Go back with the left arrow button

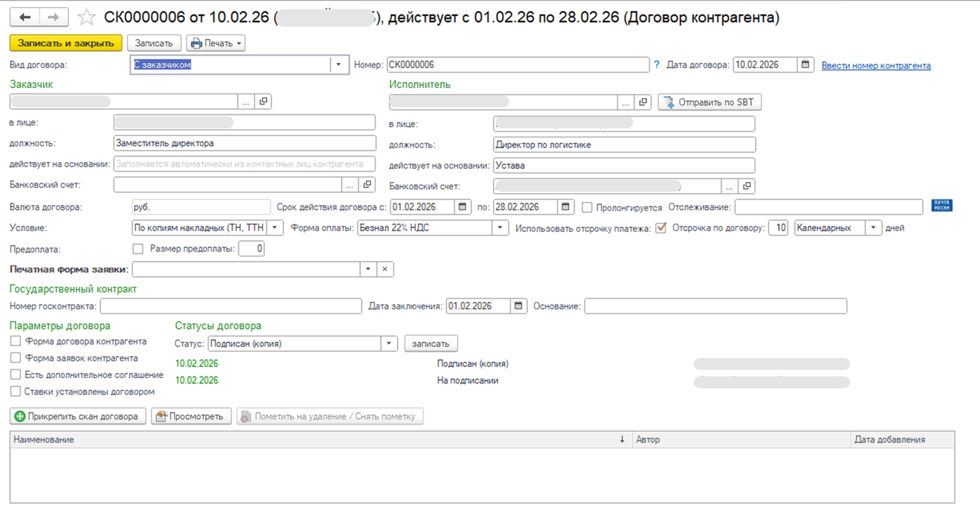[x=24, y=17]
